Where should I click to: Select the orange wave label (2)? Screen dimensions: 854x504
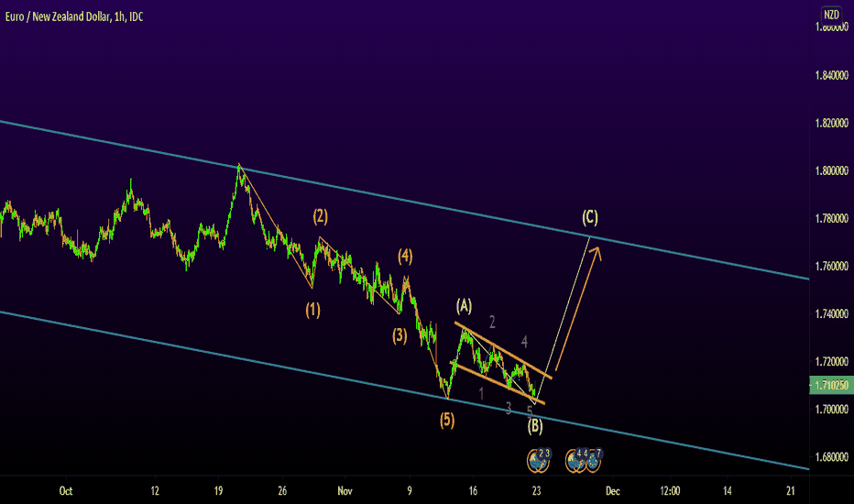click(321, 217)
